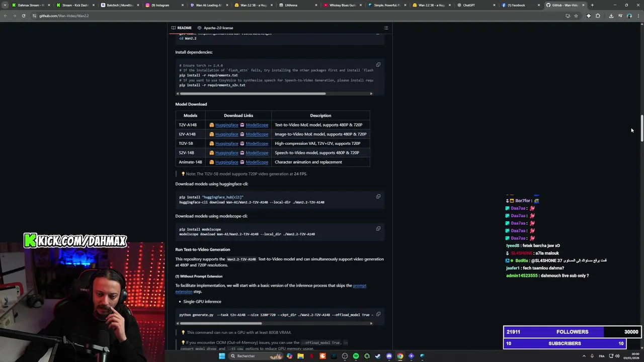
Task: Switch to the ChatGPT tab
Action: (475, 5)
